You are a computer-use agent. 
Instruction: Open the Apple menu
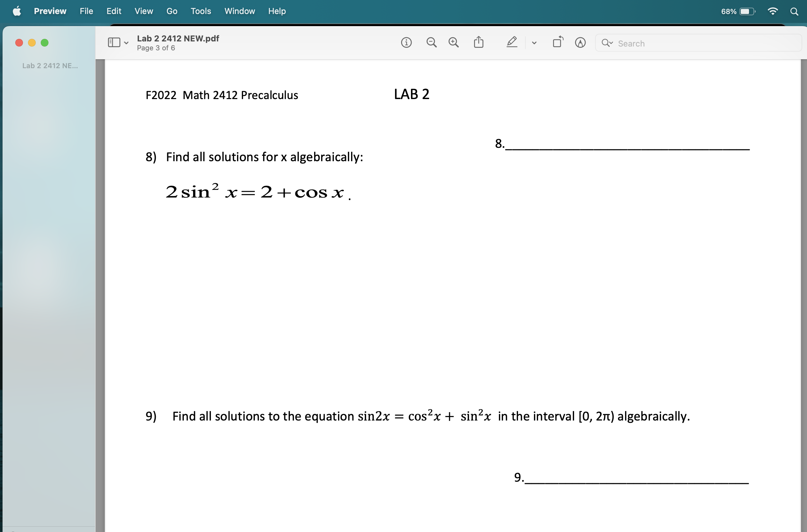point(17,11)
